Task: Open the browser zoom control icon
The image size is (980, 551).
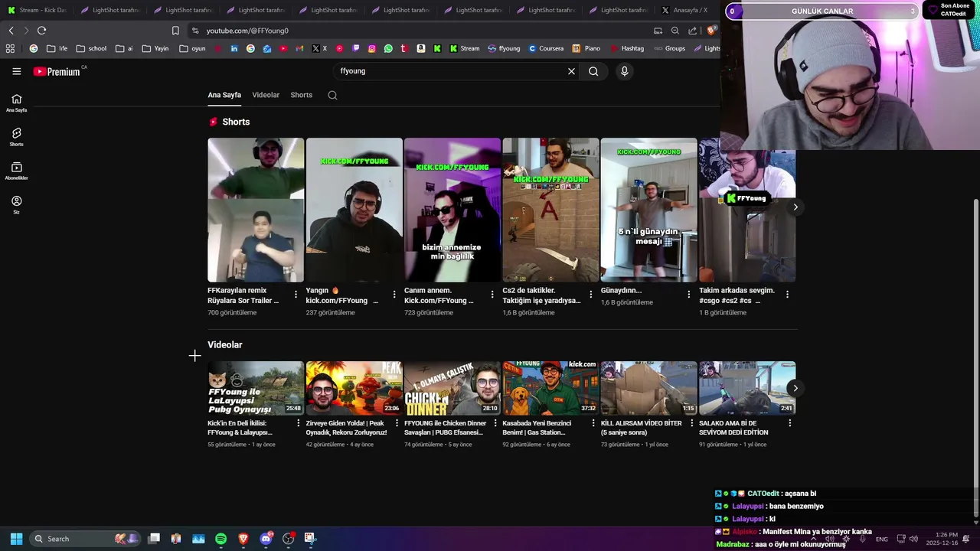Action: 675,31
